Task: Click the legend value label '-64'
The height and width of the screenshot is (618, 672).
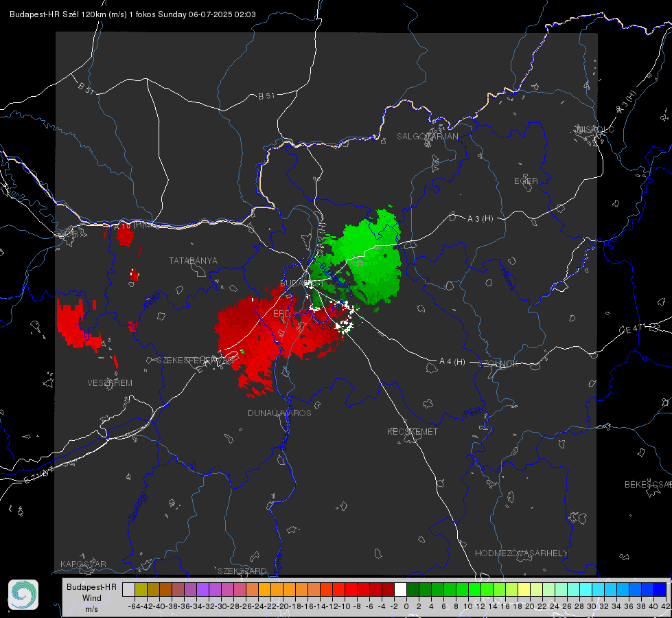Action: [x=134, y=606]
